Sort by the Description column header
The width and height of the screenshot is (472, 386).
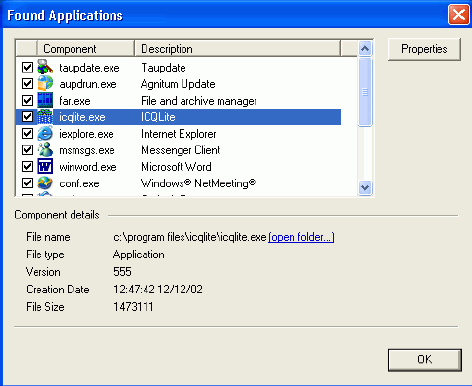pyautogui.click(x=238, y=49)
